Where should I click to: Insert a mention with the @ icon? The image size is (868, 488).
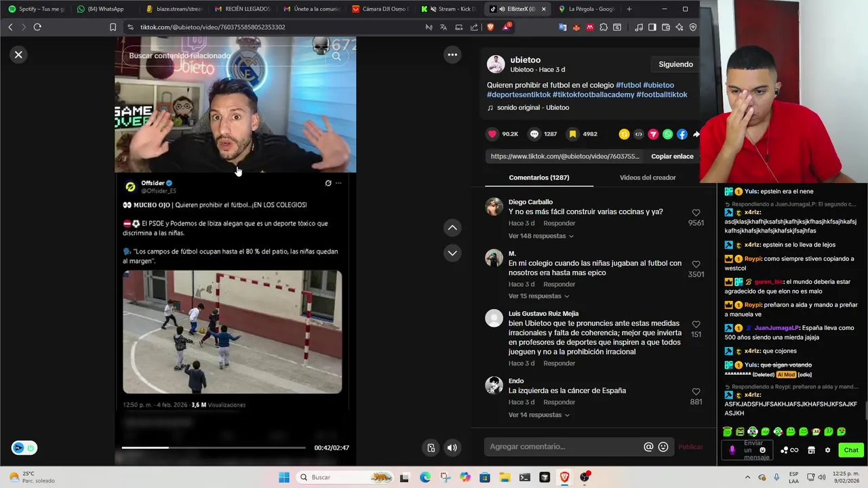pos(648,447)
